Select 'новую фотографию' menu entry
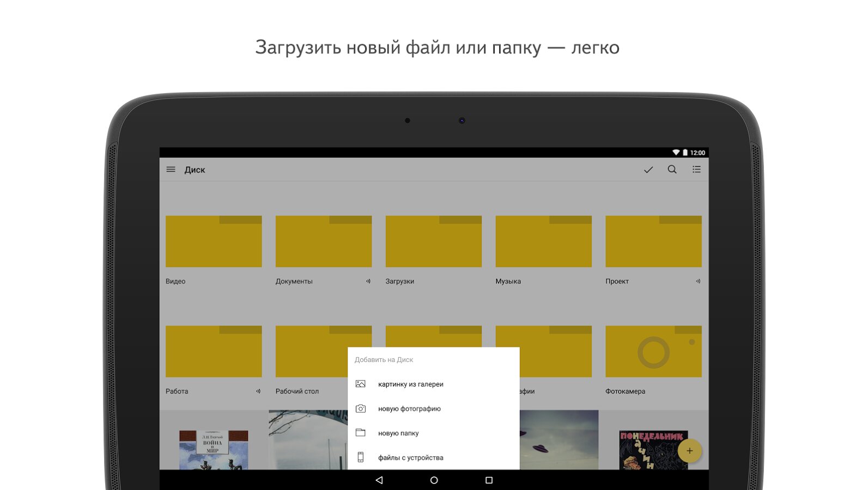The height and width of the screenshot is (490, 868). click(409, 409)
